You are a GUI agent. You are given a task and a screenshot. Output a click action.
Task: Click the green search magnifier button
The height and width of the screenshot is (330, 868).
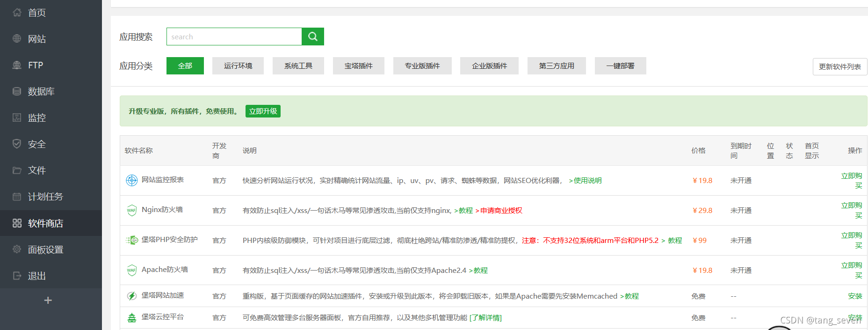pos(313,37)
